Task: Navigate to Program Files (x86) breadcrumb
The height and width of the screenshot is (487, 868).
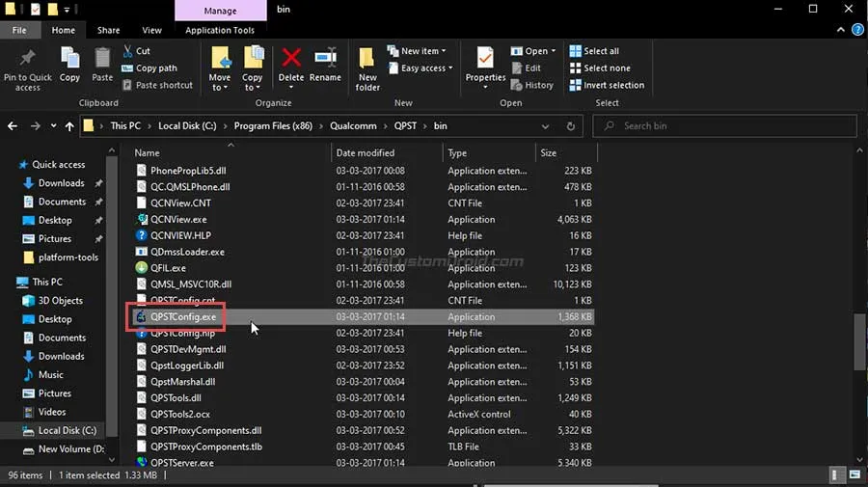Action: pyautogui.click(x=273, y=126)
